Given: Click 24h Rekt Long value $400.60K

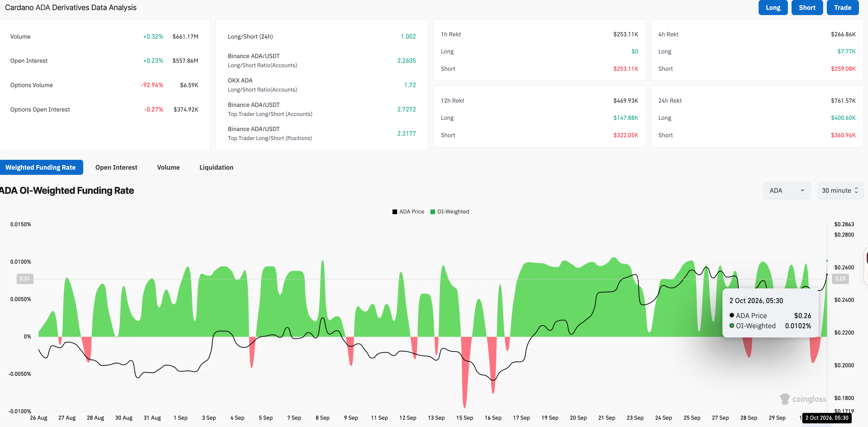Looking at the screenshot, I should (x=843, y=118).
